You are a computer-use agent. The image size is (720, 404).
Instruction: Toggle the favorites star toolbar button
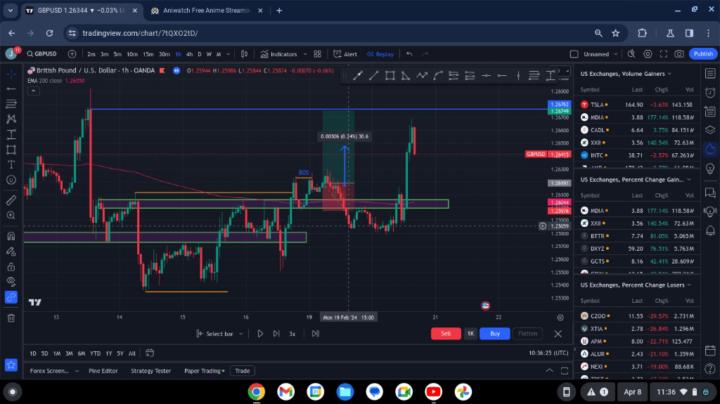point(11,365)
